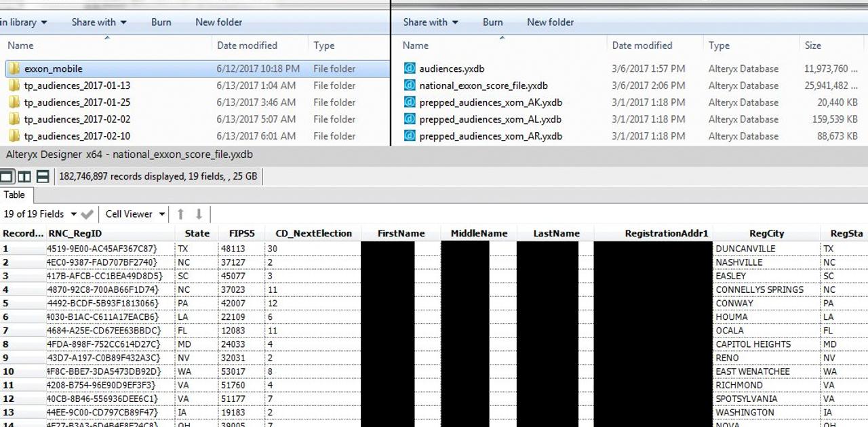Click the MiddleName column header
868x427 pixels.
[479, 234]
